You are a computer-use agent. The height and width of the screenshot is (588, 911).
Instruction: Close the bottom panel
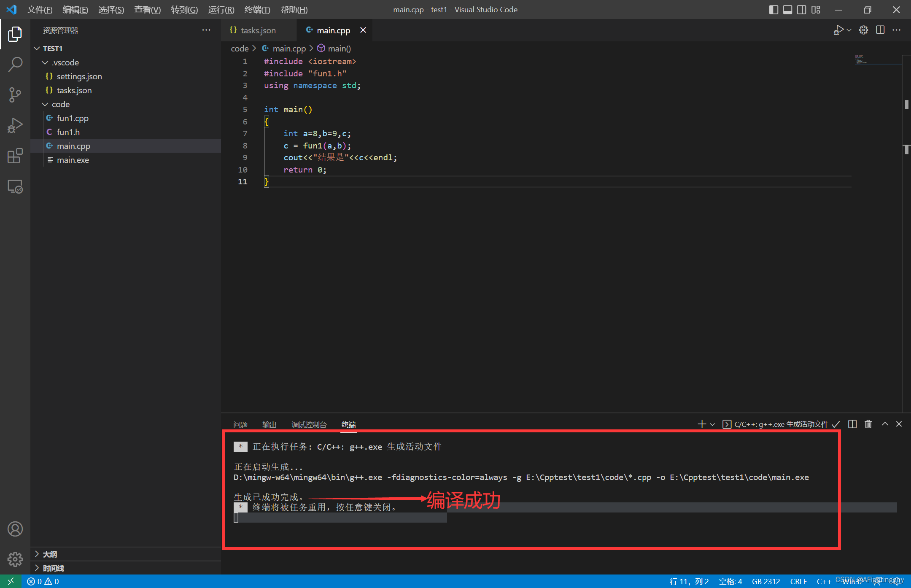(x=899, y=424)
